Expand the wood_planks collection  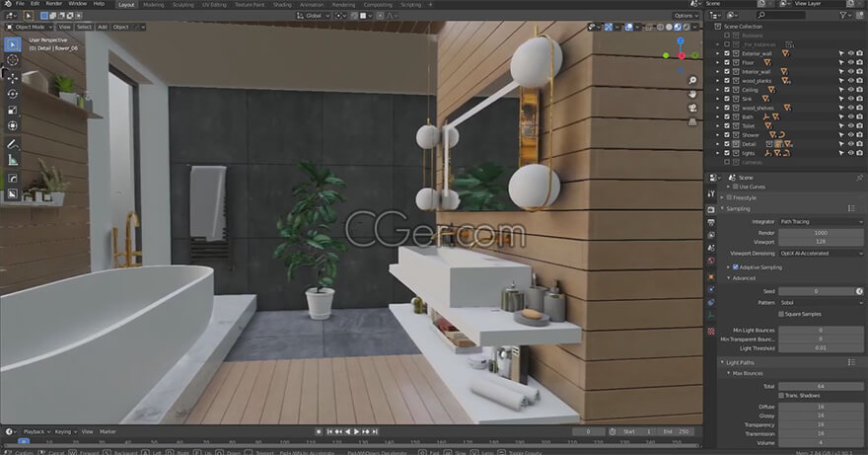pyautogui.click(x=718, y=81)
